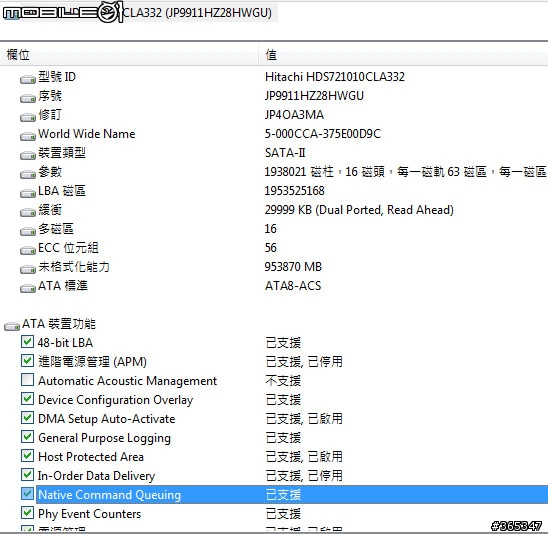
Task: Toggle the Native Command Queuing checkbox
Action: point(27,493)
